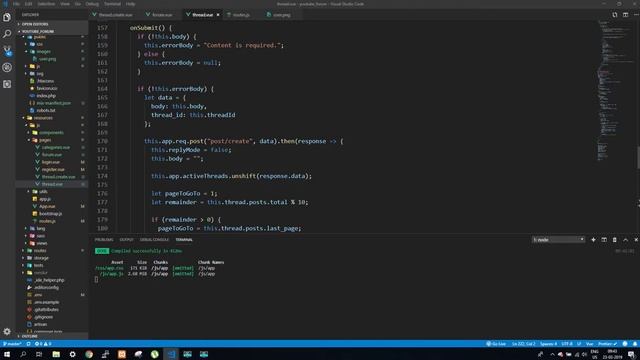Screen dimensions: 640x360
Task: Switch to forum.vue editor tab
Action: tap(162, 15)
